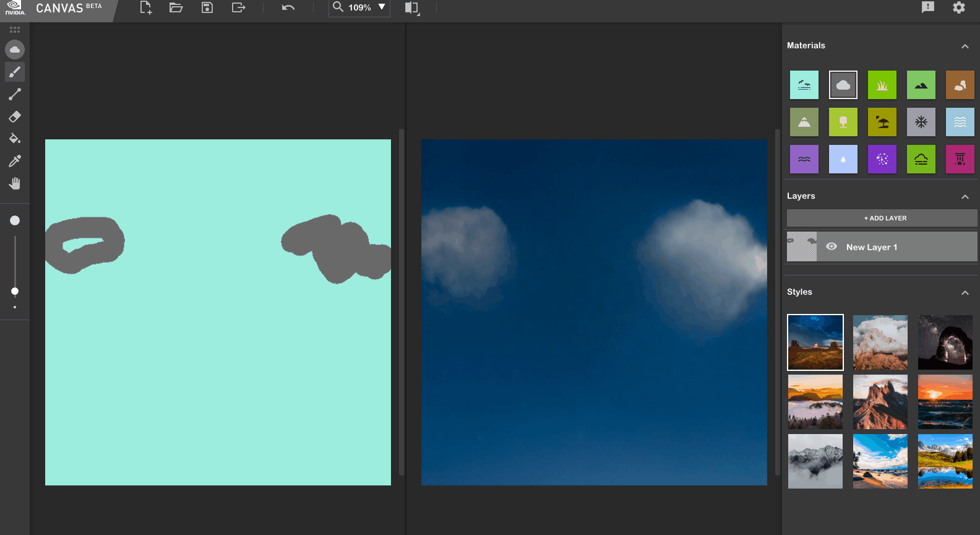Viewport: 980px width, 535px height.
Task: Select the Brush tool
Action: coord(15,72)
